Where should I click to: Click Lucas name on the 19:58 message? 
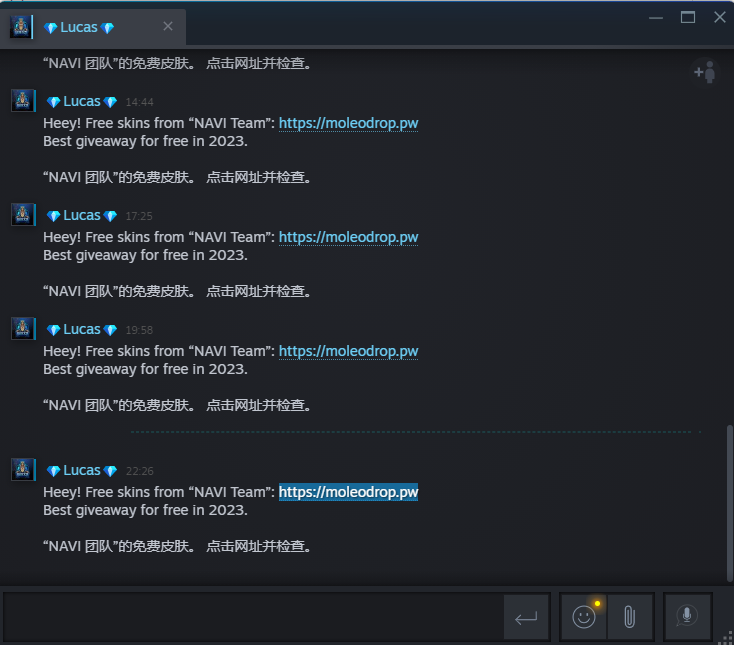point(82,330)
